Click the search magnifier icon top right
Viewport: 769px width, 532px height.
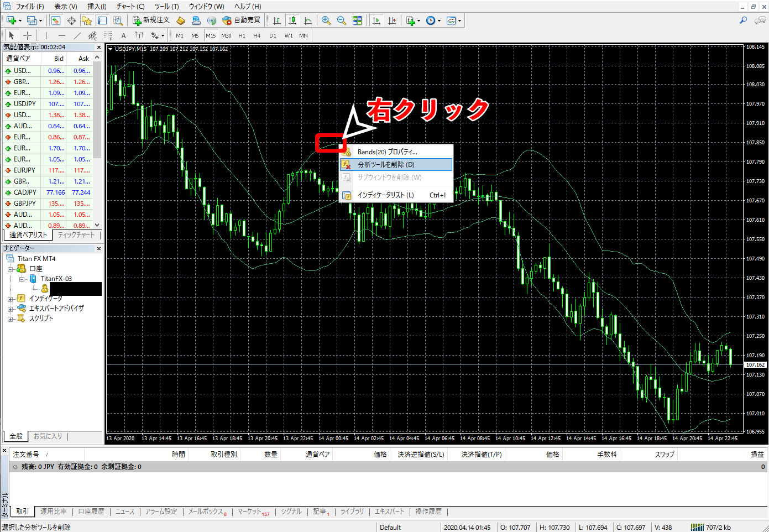(x=744, y=20)
